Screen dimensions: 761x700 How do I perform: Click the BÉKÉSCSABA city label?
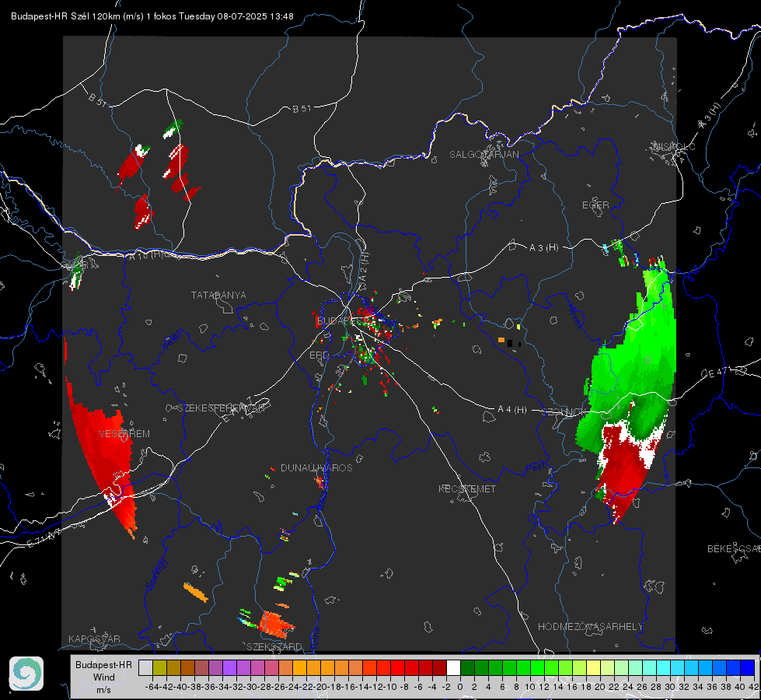[x=734, y=549]
